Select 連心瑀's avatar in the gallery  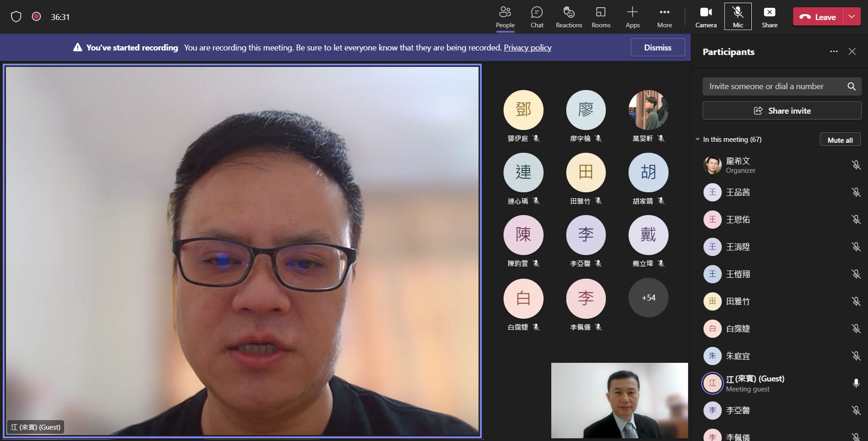click(x=524, y=173)
